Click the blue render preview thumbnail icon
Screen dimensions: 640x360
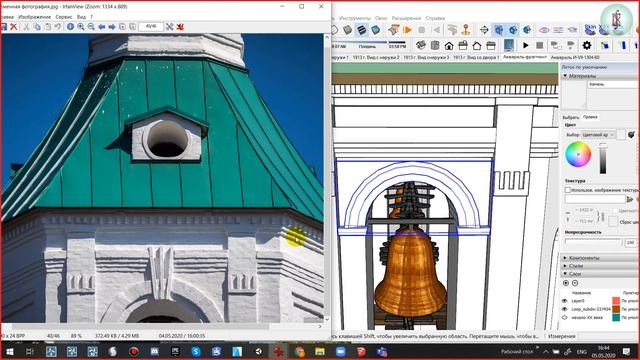(509, 45)
